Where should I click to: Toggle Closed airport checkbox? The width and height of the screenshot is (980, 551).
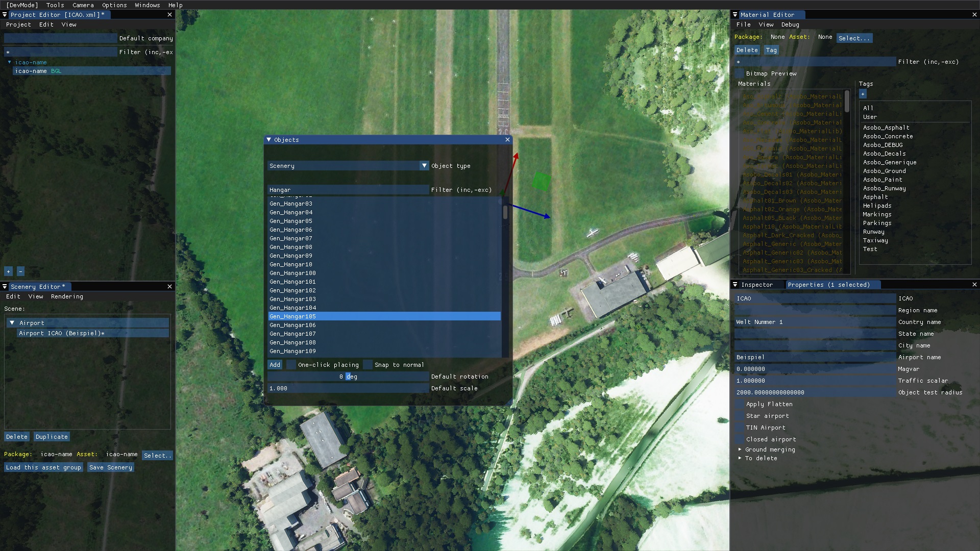[739, 439]
